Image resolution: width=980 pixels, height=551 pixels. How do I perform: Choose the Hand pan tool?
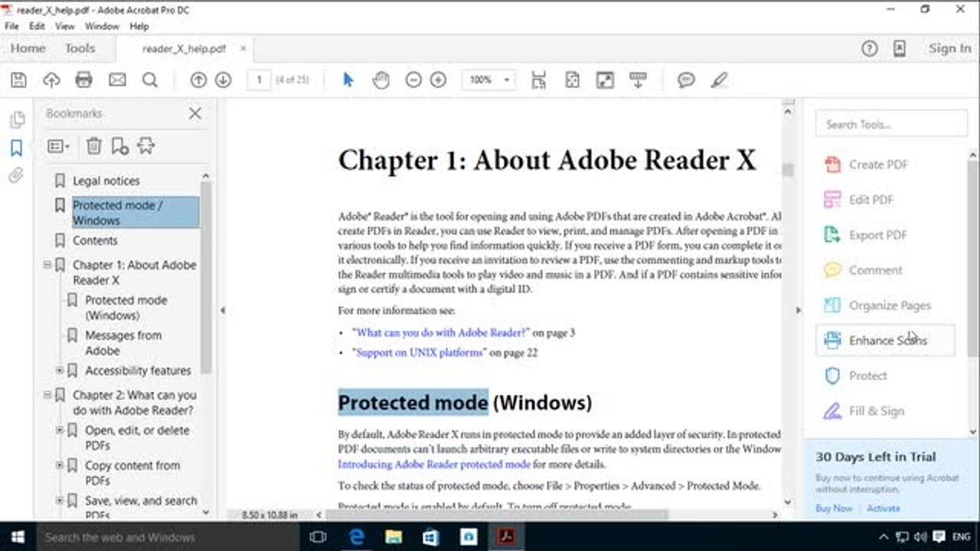point(381,80)
